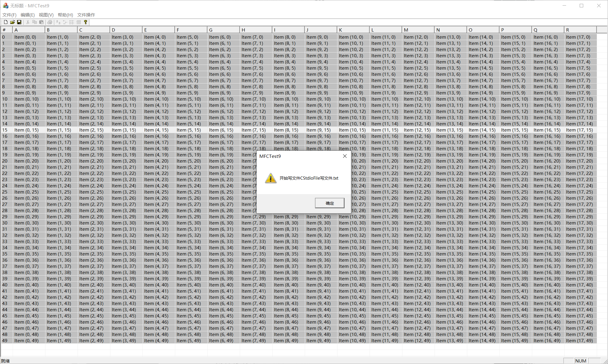Screen dimensions: 608x364
Task: Click the Copy toolbar icon
Action: pyautogui.click(x=35, y=22)
